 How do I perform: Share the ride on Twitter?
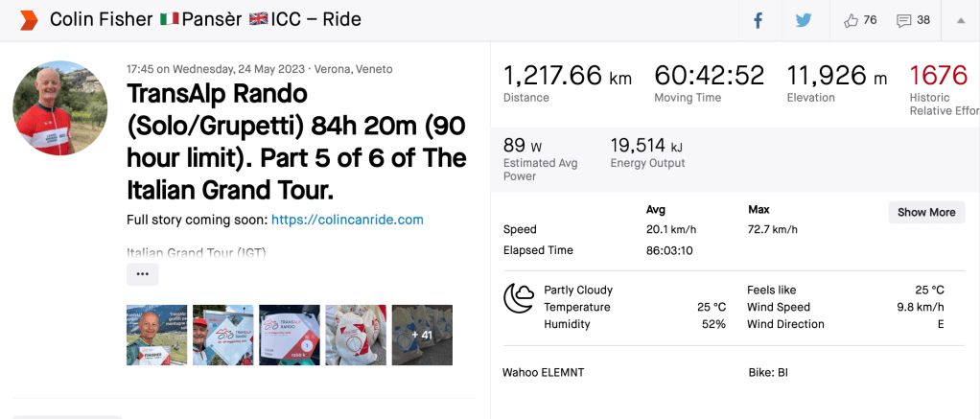(803, 20)
